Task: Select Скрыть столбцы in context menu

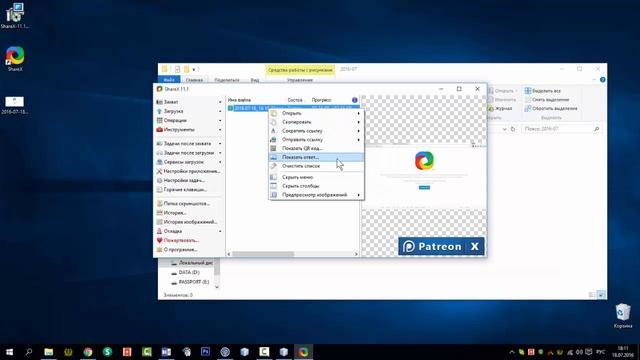Action: (x=316, y=186)
